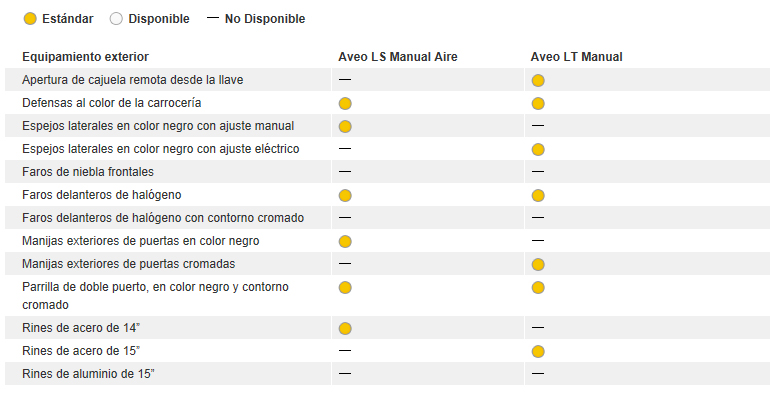This screenshot has height=406, width=770.
Task: Click Aveo LT dot for espejos ajuste eléctrico
Action: (x=538, y=149)
